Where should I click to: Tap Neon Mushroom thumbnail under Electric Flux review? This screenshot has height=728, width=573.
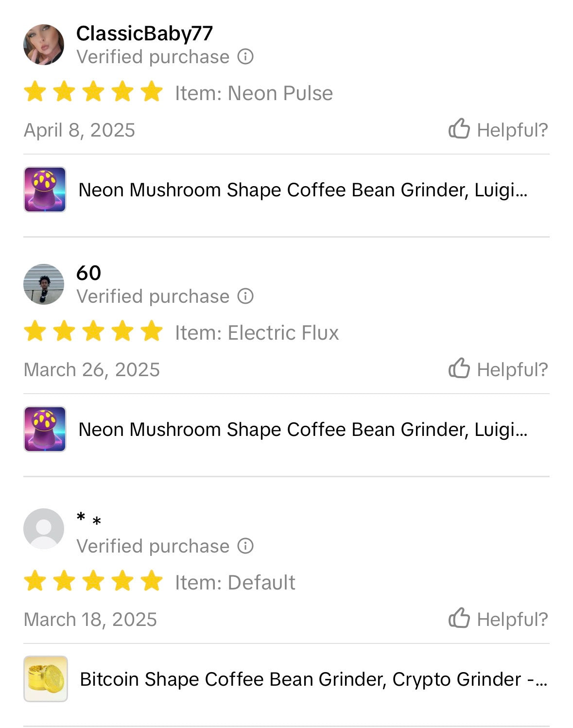(x=45, y=429)
